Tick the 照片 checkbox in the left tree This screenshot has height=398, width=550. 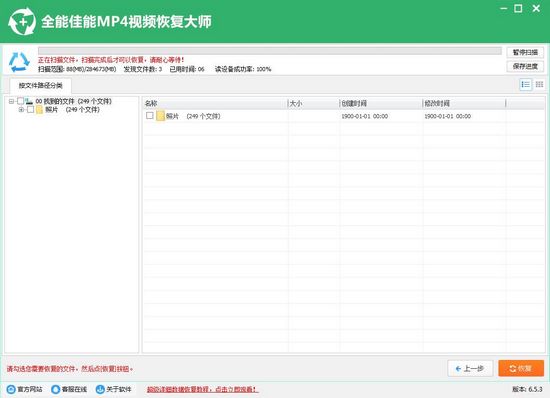(x=31, y=110)
